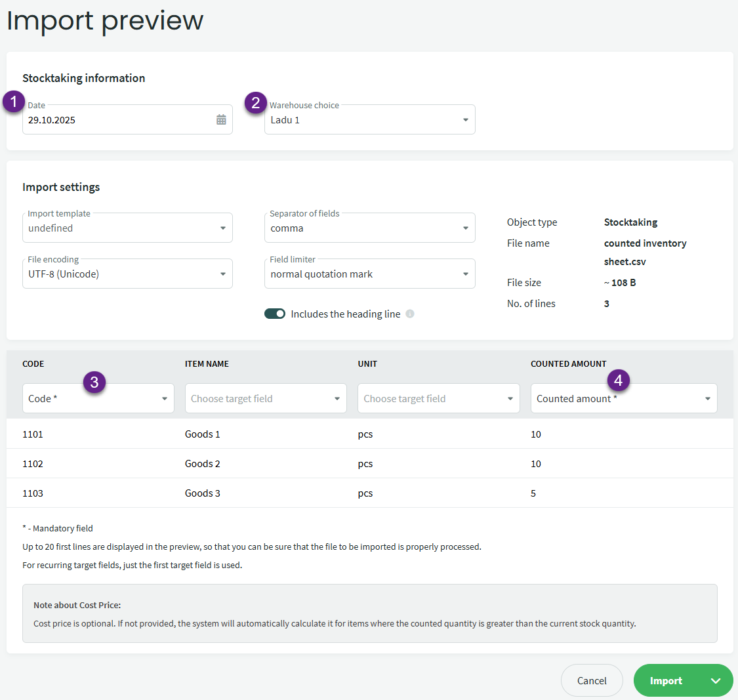Viewport: 738px width, 700px height.
Task: Change the Separator of fields dropdown
Action: (369, 228)
